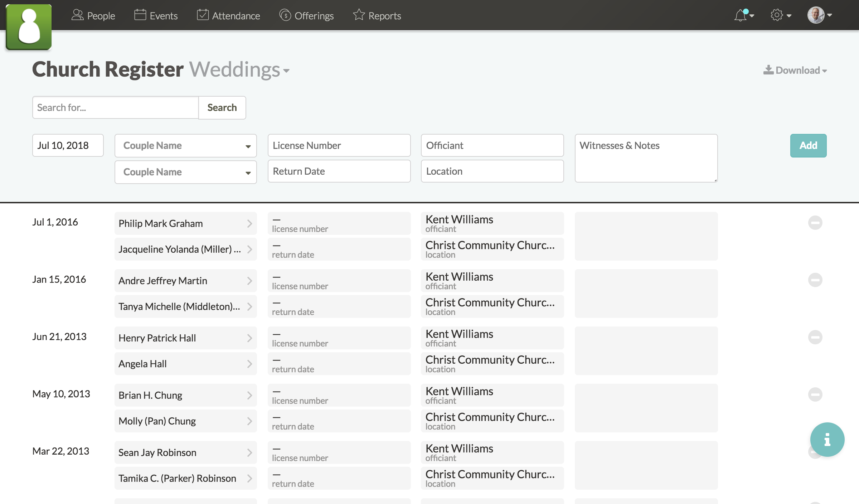Edit return date for Jan 15, 2016 wedding
859x504 pixels.
tap(339, 306)
